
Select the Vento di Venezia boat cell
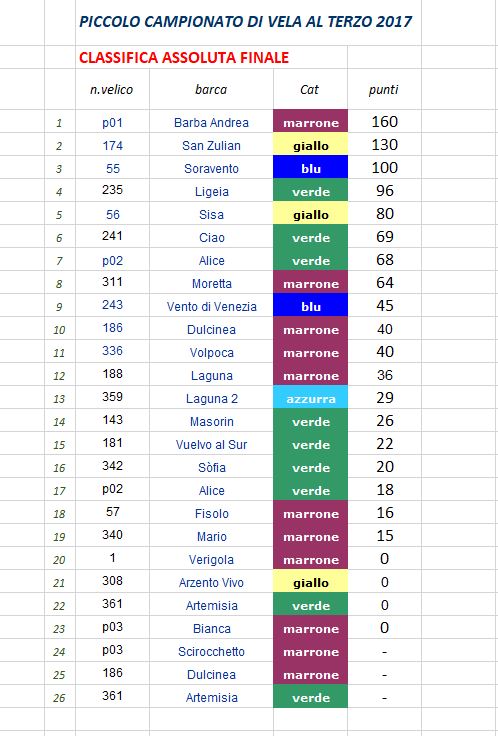(x=211, y=305)
